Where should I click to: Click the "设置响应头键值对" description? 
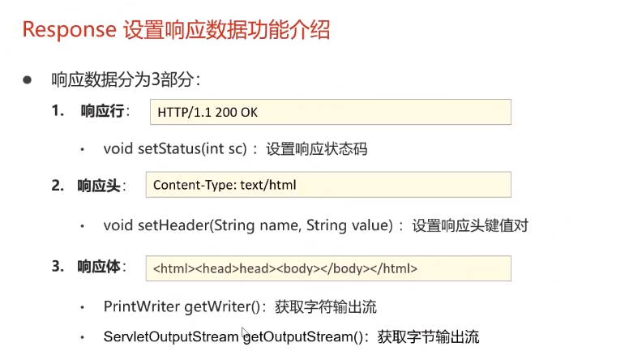(469, 225)
